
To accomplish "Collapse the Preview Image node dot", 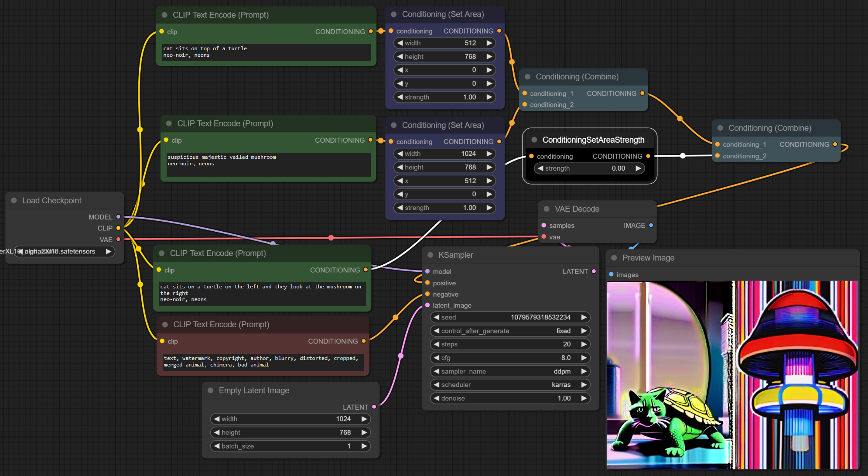I will coord(614,258).
